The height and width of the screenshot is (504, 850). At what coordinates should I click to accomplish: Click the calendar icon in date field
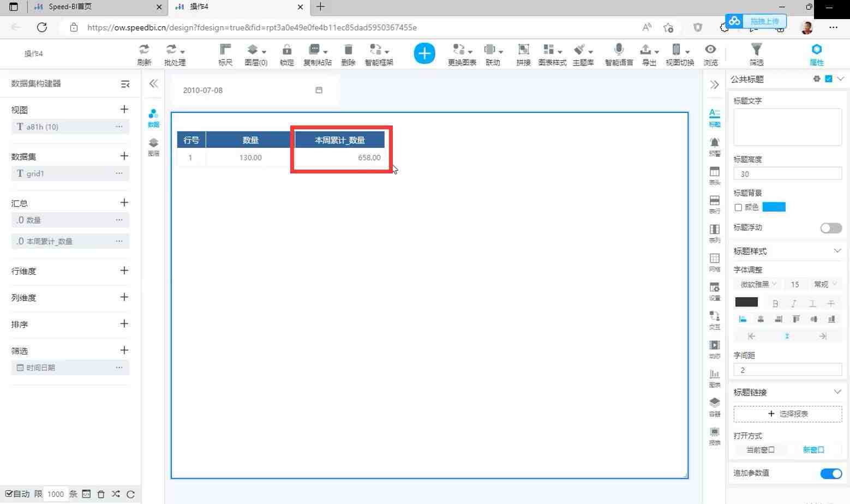tap(319, 90)
